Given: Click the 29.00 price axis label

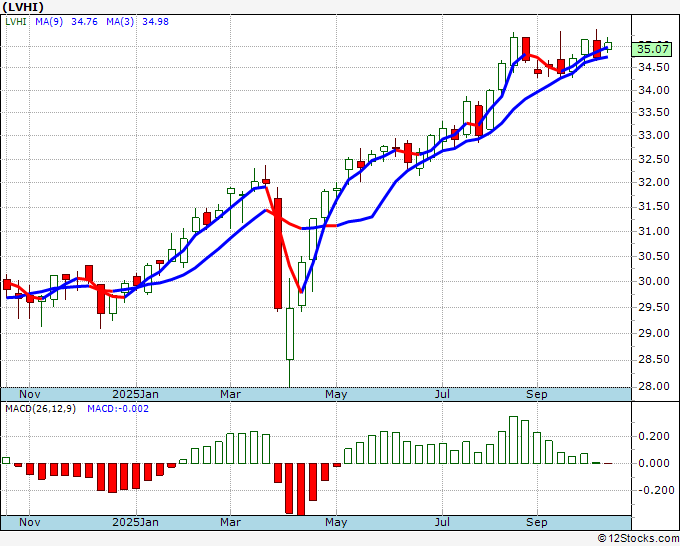Looking at the screenshot, I should [x=654, y=333].
